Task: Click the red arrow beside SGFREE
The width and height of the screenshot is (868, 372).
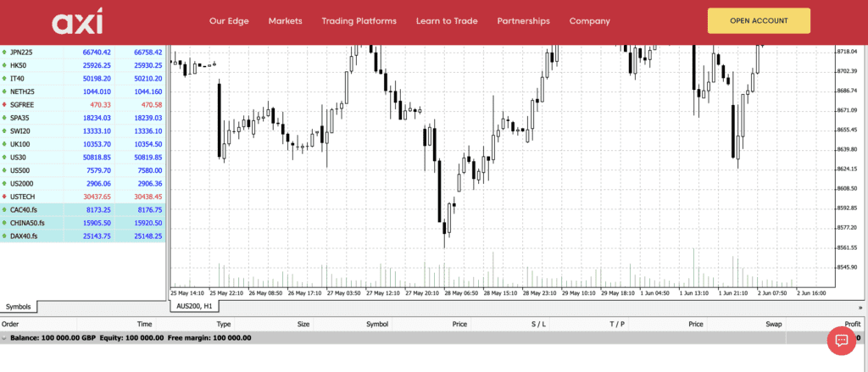Action: coord(4,104)
